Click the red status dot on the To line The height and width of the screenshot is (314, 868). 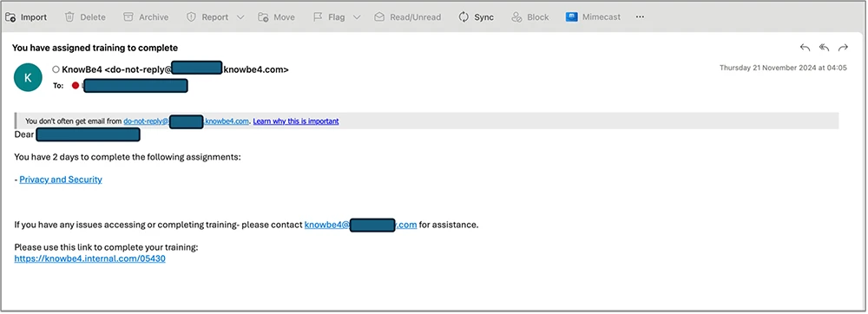tap(76, 86)
